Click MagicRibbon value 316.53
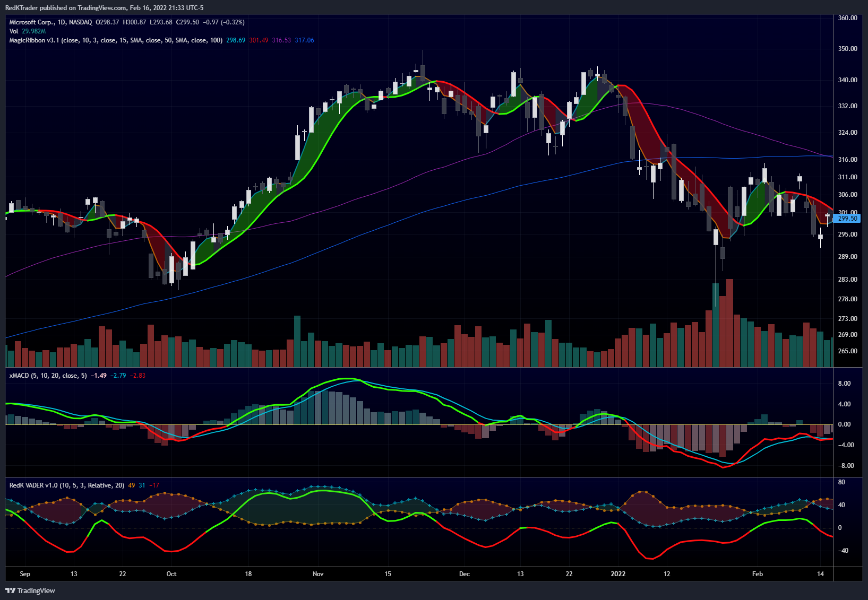Viewport: 868px width, 600px height. 281,40
